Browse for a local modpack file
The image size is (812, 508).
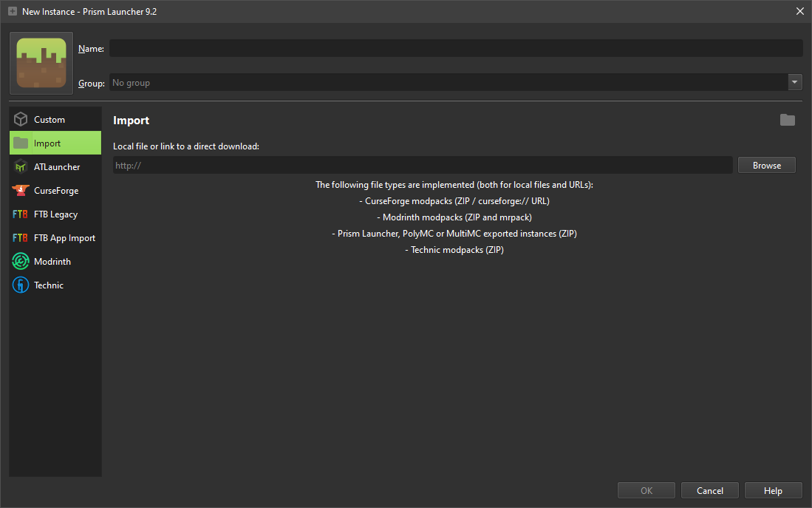tap(766, 166)
